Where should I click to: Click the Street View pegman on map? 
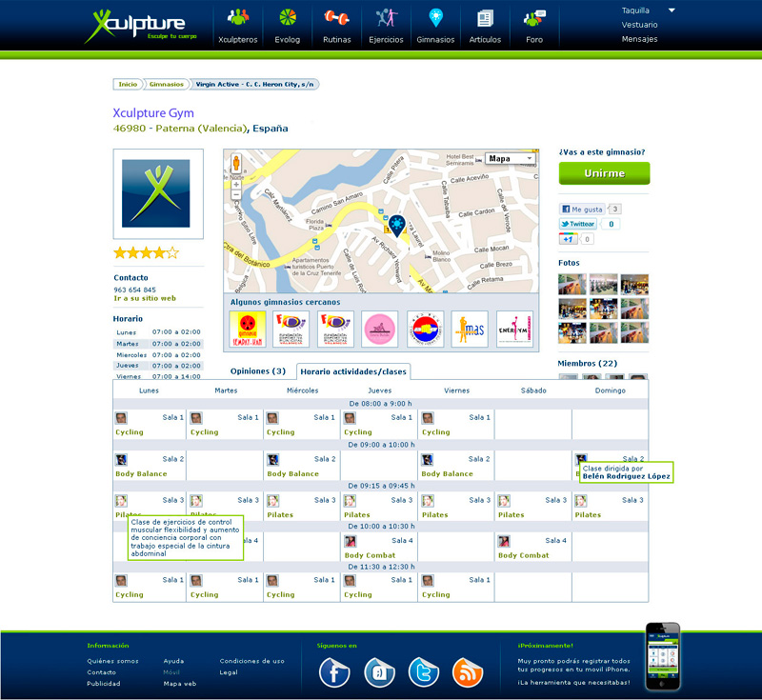236,164
